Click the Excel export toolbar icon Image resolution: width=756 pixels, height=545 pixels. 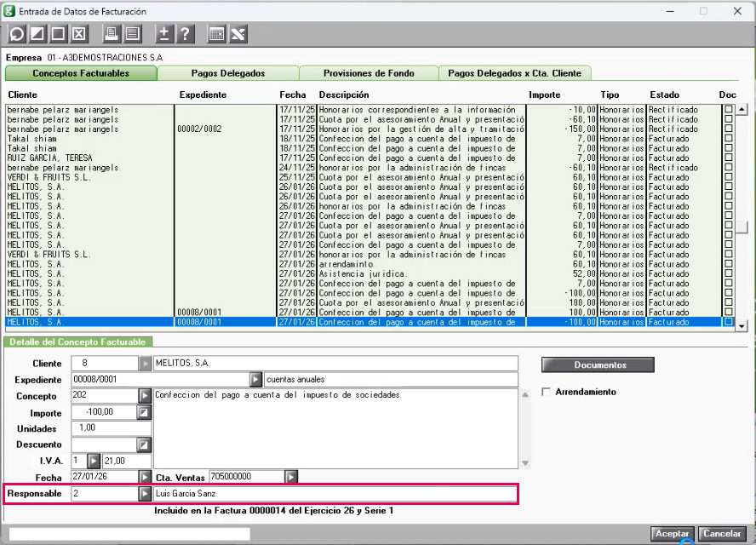[238, 34]
